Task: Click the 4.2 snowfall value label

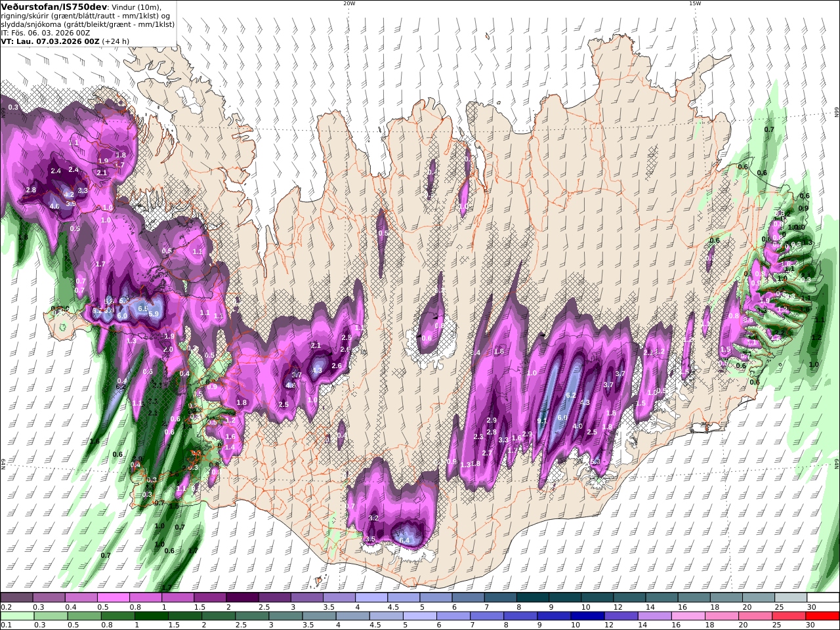Action: click(x=68, y=195)
